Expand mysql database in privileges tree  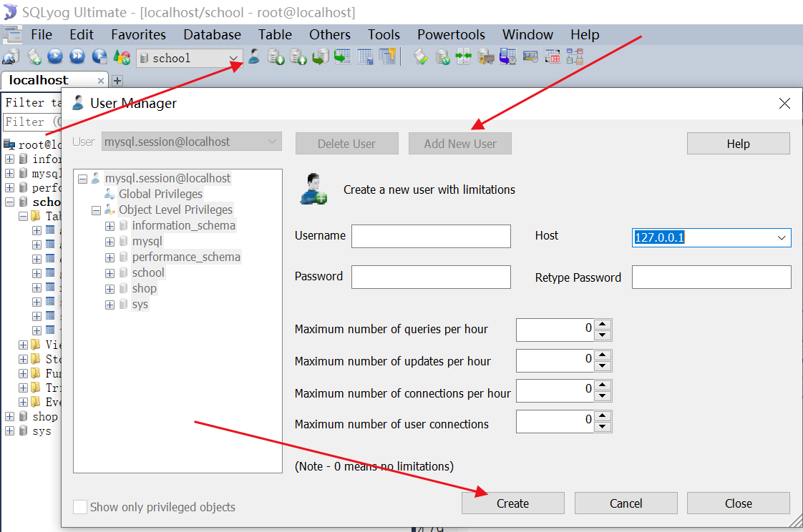pos(109,242)
